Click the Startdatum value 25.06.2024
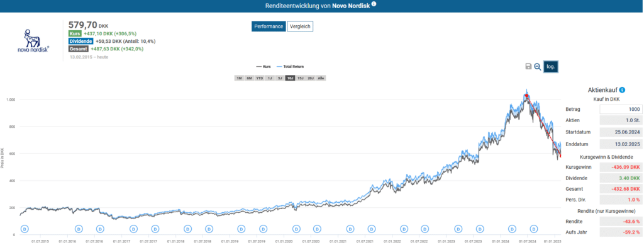This screenshot has height=245, width=644. coord(621,132)
